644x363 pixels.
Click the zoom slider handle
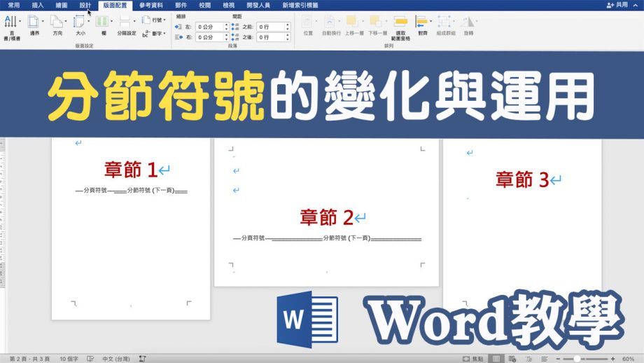pyautogui.click(x=577, y=359)
